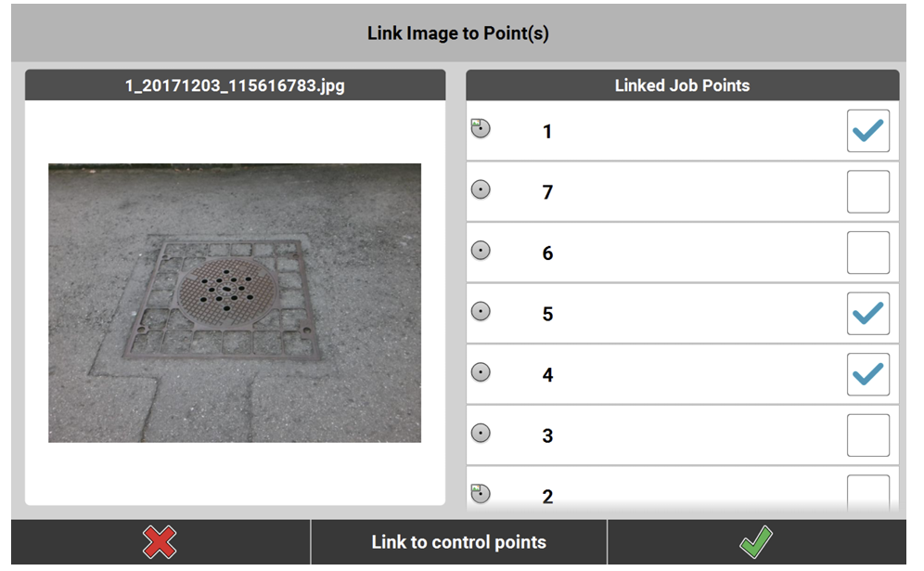Click the point icon beside point 4
924x571 pixels.
point(481,372)
